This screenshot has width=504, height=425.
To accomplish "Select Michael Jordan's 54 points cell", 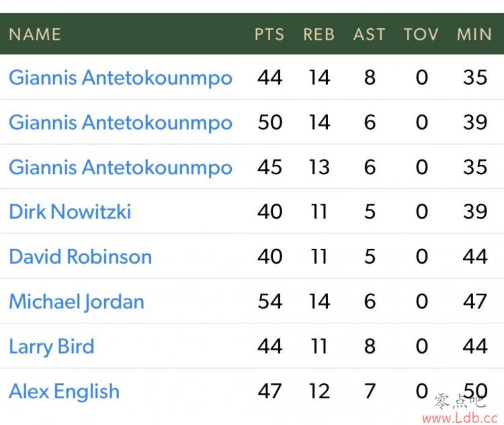I will (x=270, y=301).
